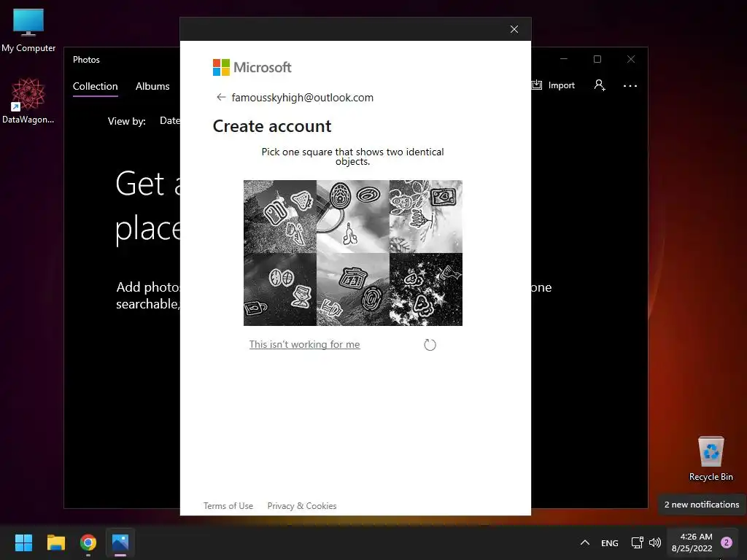Image resolution: width=747 pixels, height=560 pixels.
Task: Open the clock showing 4:26 AM
Action: click(692, 542)
